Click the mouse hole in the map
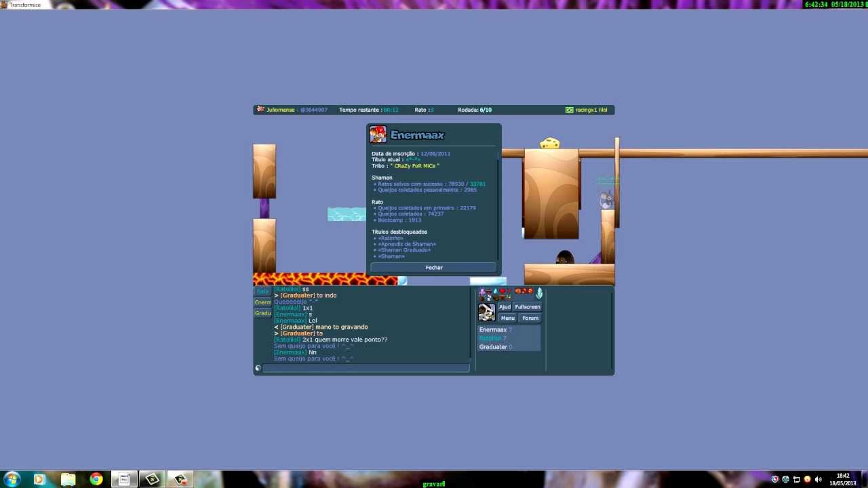Viewport: 868px width, 488px height. click(x=565, y=258)
